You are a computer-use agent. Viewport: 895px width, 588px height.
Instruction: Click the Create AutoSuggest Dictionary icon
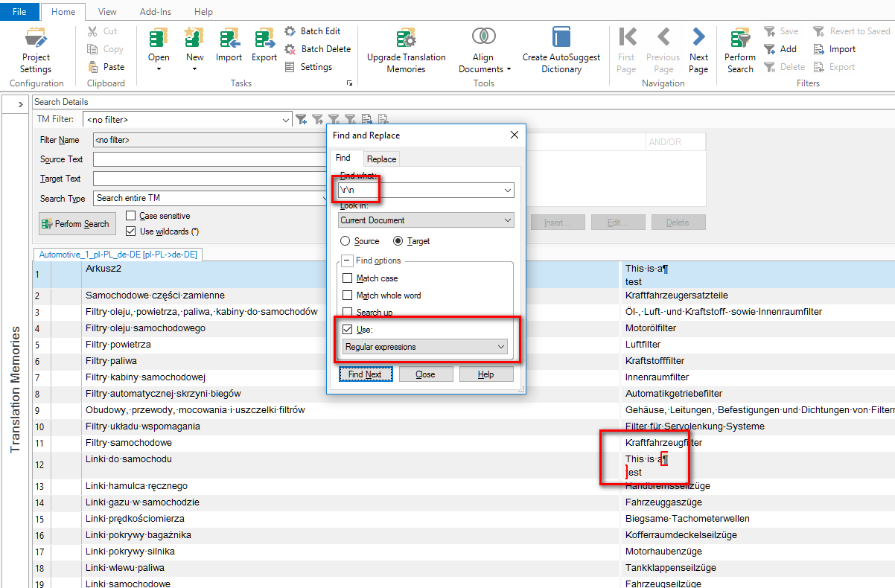(x=561, y=38)
